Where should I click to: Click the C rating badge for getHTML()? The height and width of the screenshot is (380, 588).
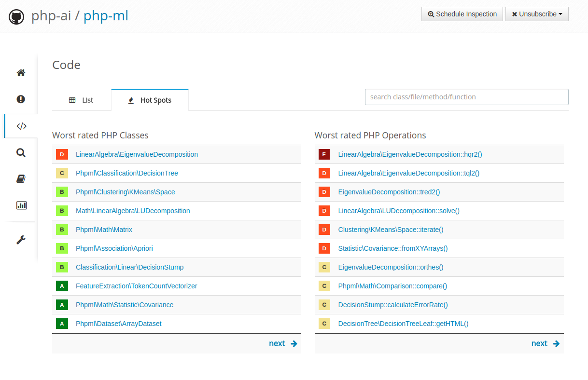click(x=324, y=324)
